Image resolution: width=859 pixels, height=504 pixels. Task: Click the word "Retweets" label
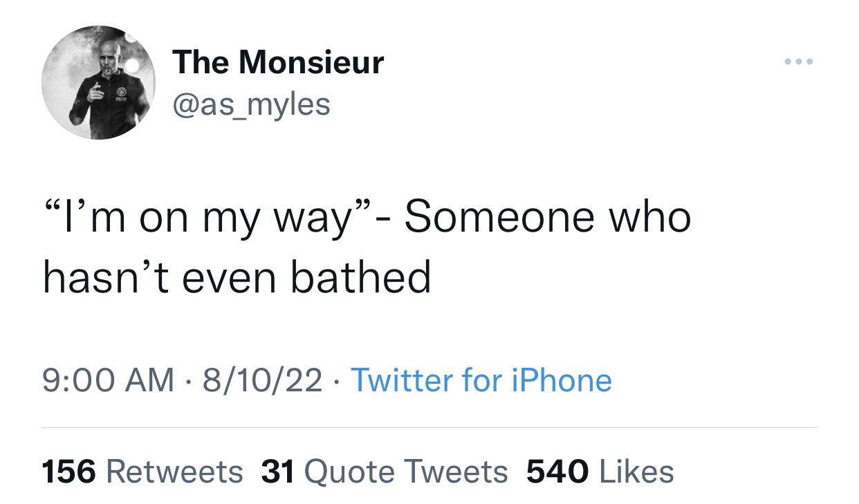175,472
